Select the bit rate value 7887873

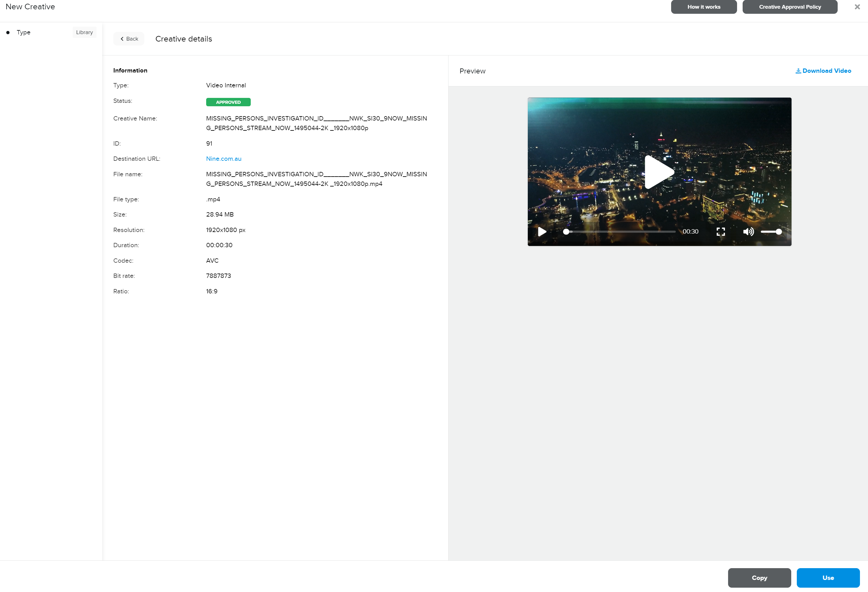[x=219, y=276]
